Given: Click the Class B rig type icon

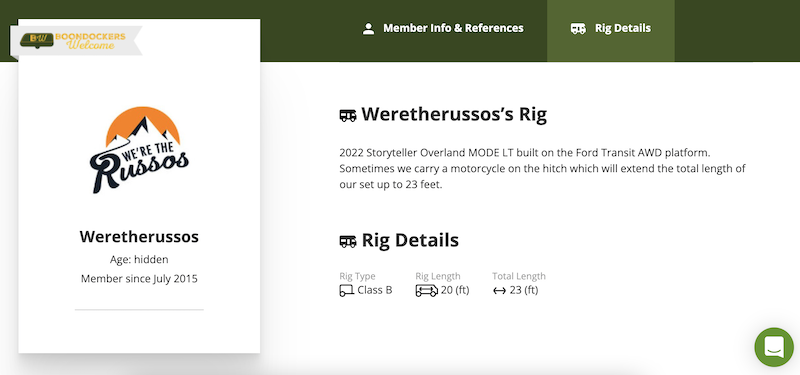Looking at the screenshot, I should (x=346, y=291).
